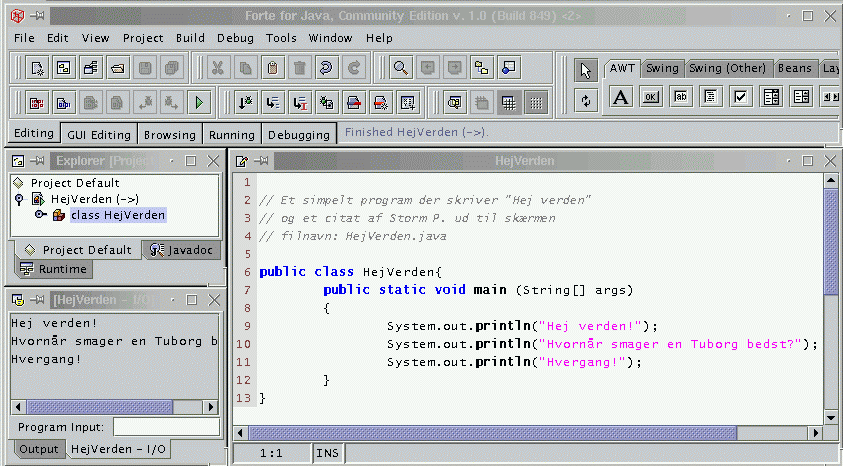Switch to the GUI Editing workspace tab
843x466 pixels.
pyautogui.click(x=98, y=134)
